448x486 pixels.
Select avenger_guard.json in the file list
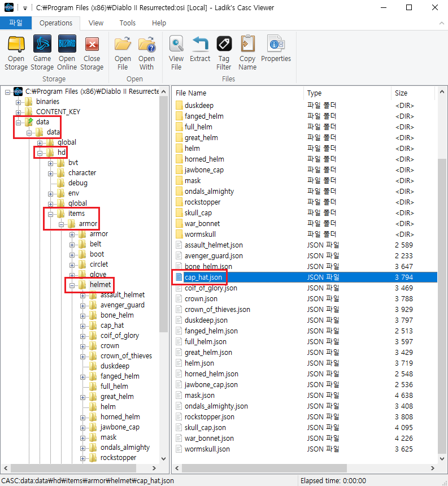point(214,255)
